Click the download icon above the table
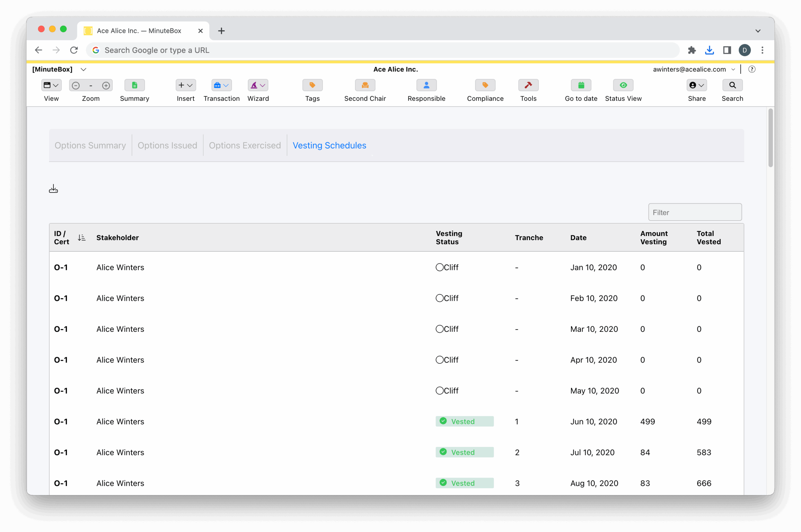 [x=53, y=189]
